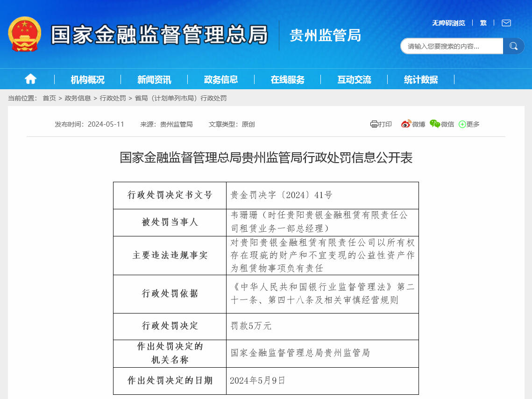This screenshot has height=399, width=532.
Task: Click the cell 罚款5万元
Action: (x=322, y=327)
